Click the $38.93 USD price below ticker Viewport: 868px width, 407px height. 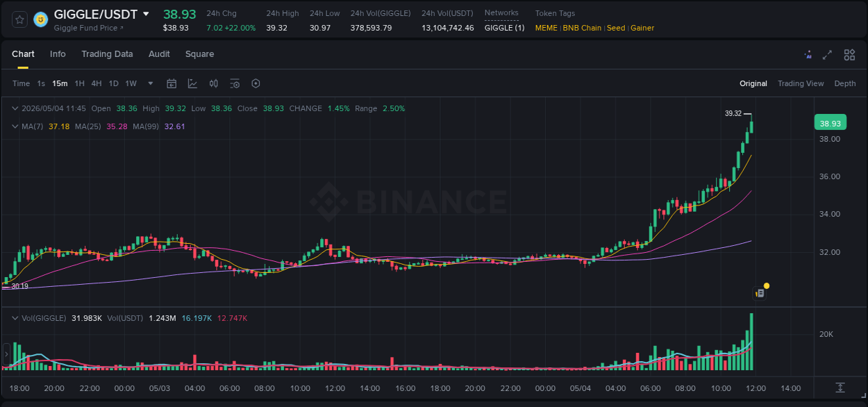176,28
